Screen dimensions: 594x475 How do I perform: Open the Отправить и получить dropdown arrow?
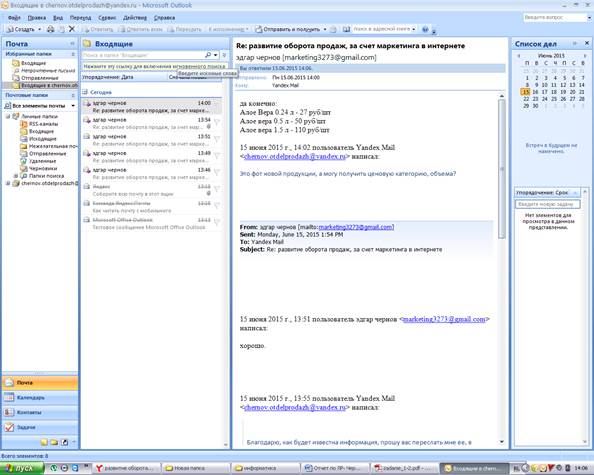pos(325,29)
